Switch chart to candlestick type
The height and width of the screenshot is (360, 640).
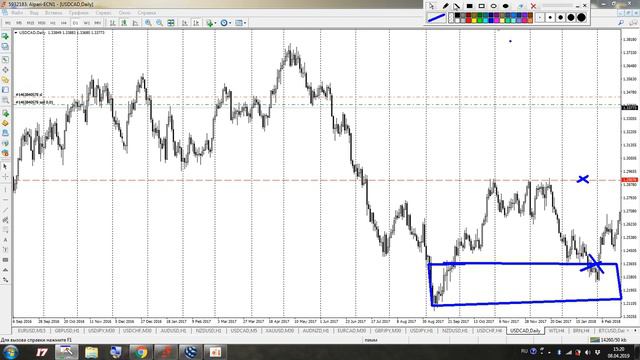coord(124,23)
